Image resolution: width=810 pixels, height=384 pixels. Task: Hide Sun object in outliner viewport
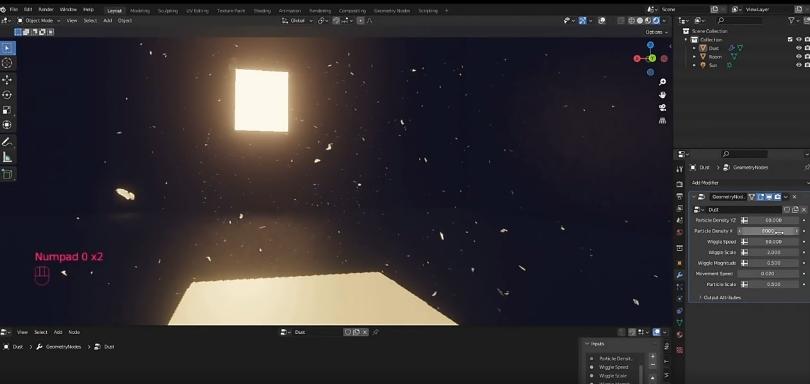799,65
